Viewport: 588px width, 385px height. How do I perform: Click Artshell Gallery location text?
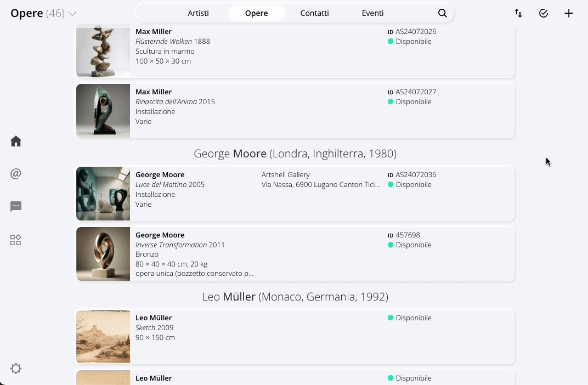pos(286,175)
